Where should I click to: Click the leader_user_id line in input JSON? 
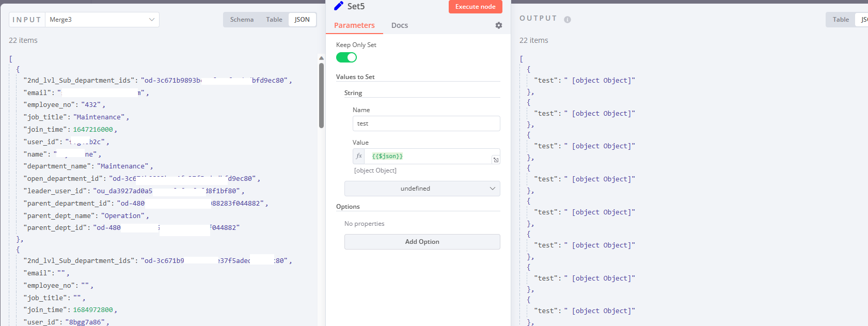[x=134, y=191]
